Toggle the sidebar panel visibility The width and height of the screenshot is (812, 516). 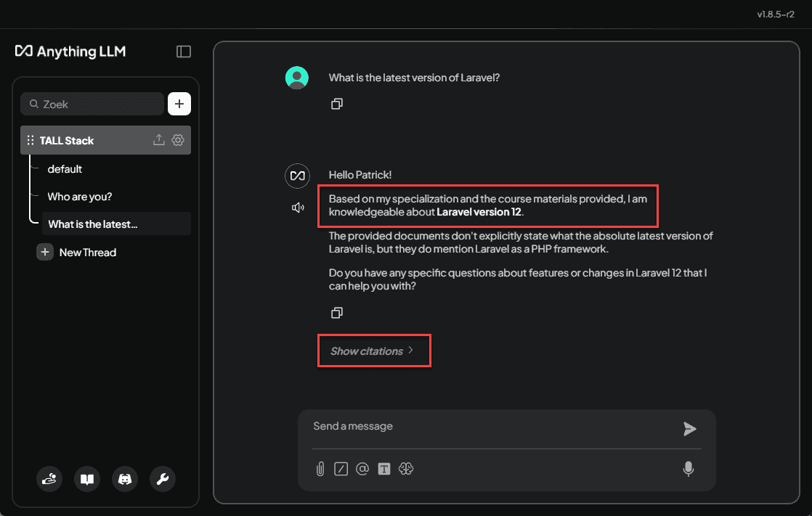pos(184,52)
